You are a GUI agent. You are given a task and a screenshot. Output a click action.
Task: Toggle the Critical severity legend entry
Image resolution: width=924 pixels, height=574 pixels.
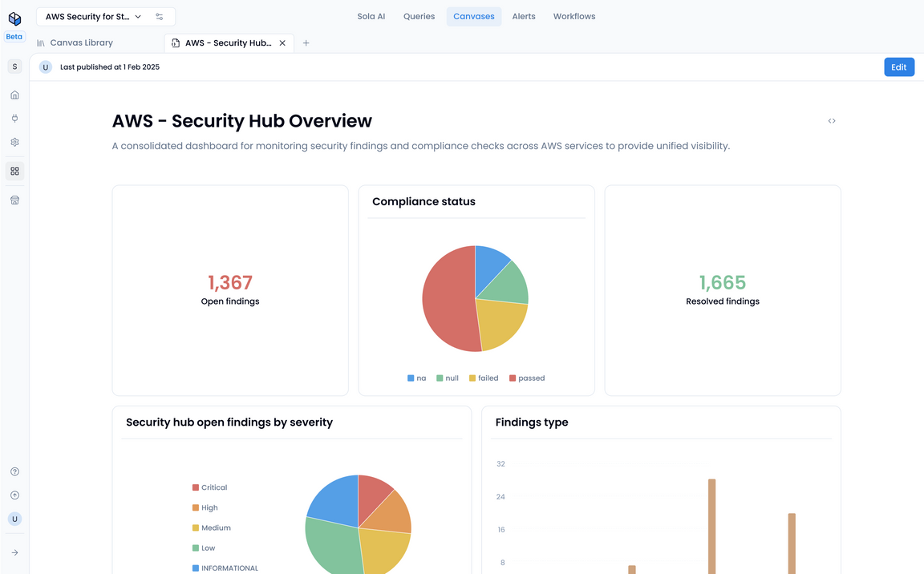210,487
